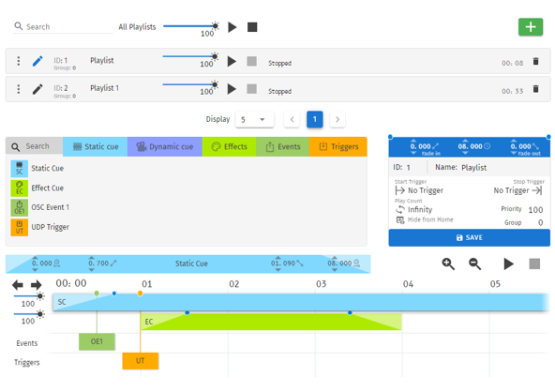Image resolution: width=555 pixels, height=392 pixels.
Task: Open the options menu for Playlist ID 1
Action: coord(19,61)
